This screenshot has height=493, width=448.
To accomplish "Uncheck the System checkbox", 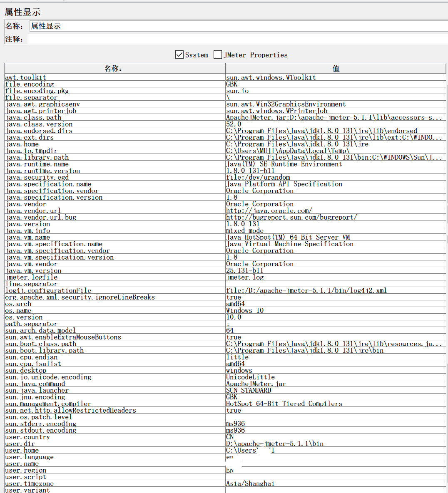I will (179, 55).
